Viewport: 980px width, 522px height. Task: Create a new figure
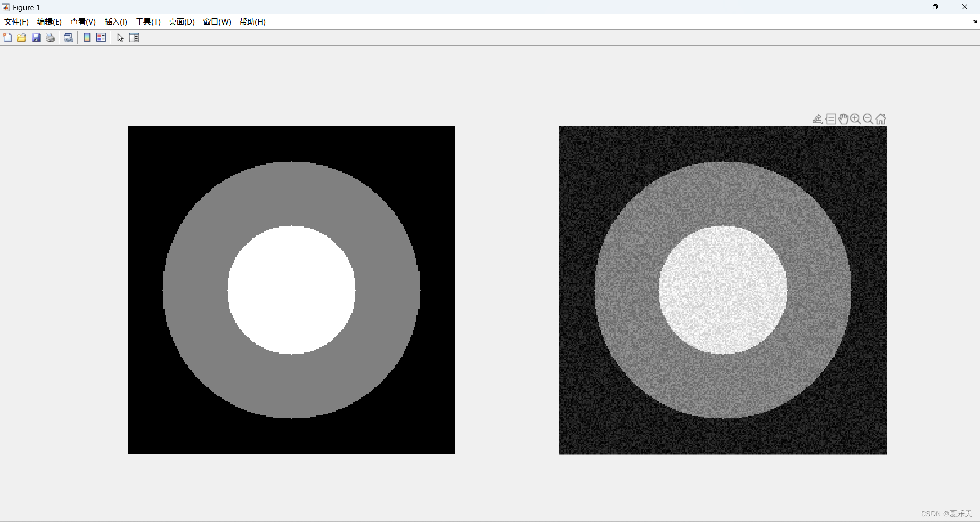point(8,37)
